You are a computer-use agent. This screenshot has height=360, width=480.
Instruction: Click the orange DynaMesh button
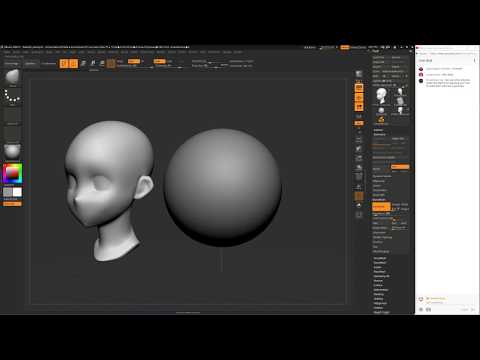tap(381, 207)
